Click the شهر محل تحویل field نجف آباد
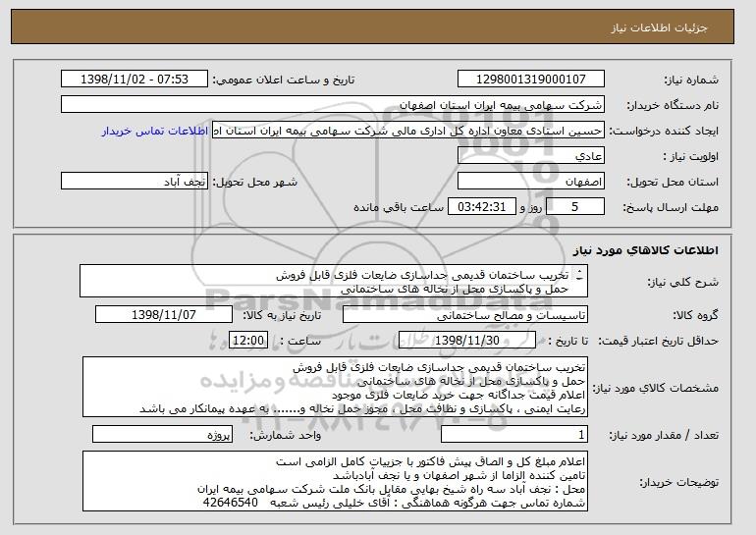 [135, 182]
